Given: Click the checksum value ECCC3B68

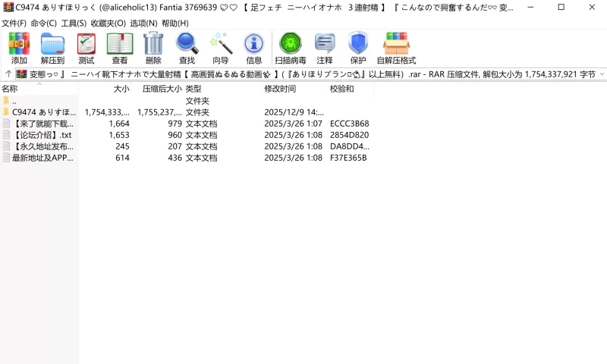Looking at the screenshot, I should (x=350, y=124).
